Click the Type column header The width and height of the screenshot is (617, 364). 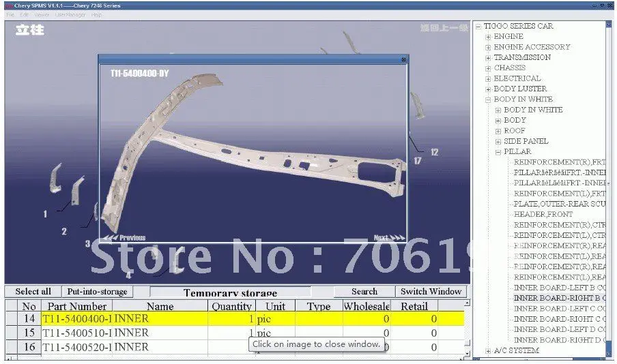pyautogui.click(x=319, y=306)
